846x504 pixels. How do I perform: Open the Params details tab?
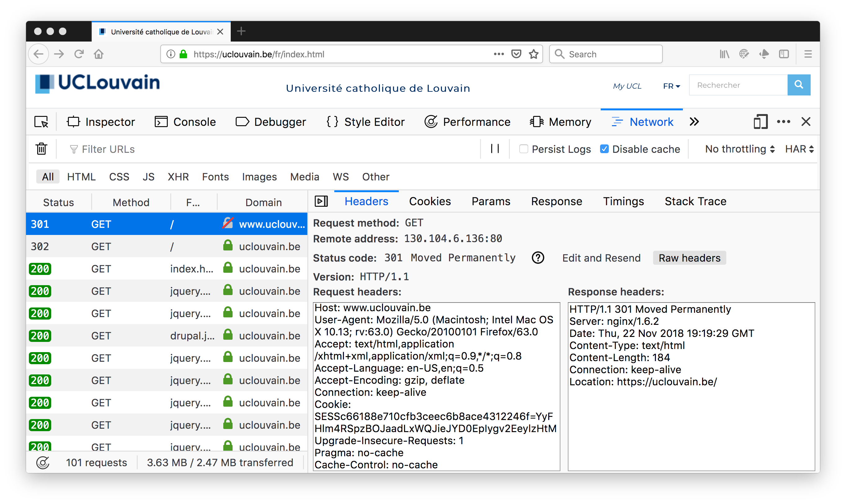pyautogui.click(x=491, y=201)
